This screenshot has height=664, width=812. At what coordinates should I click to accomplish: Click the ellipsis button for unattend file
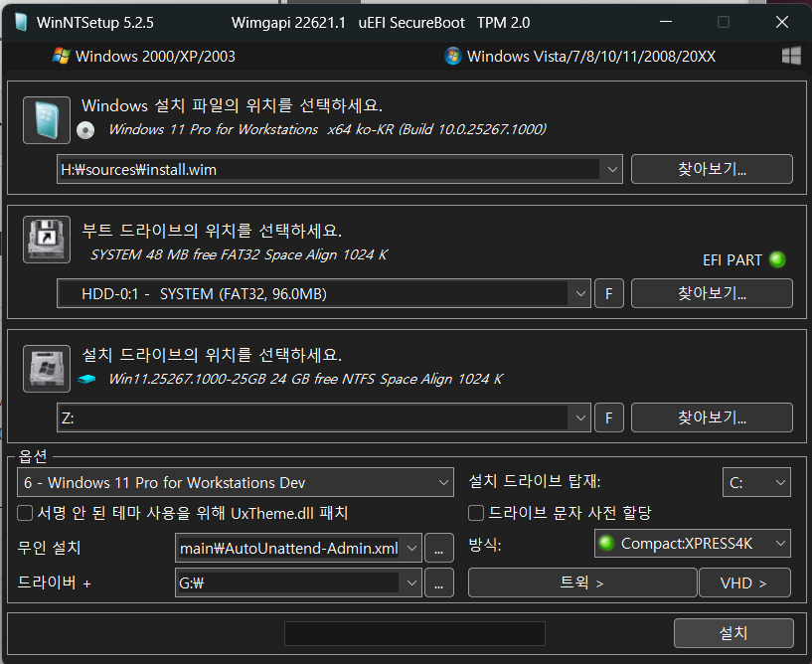(439, 548)
